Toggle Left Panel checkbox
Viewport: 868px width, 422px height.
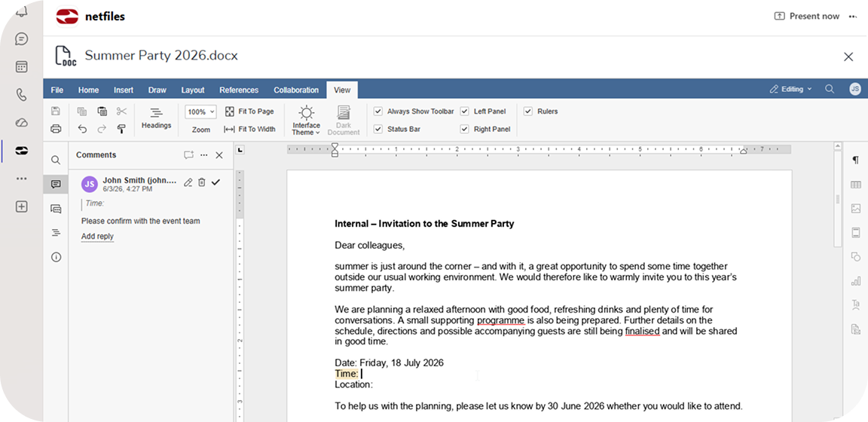[464, 112]
